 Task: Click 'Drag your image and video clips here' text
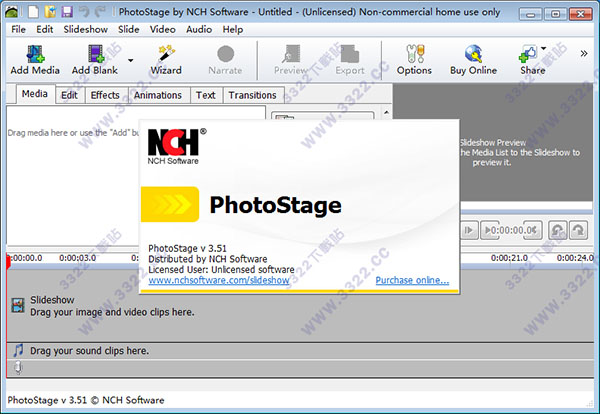[x=112, y=312]
